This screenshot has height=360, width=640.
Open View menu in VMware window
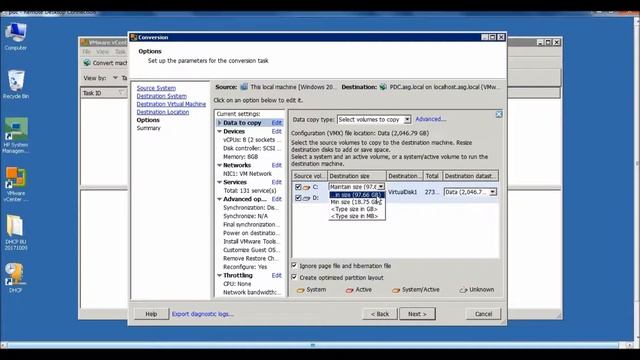(x=102, y=52)
